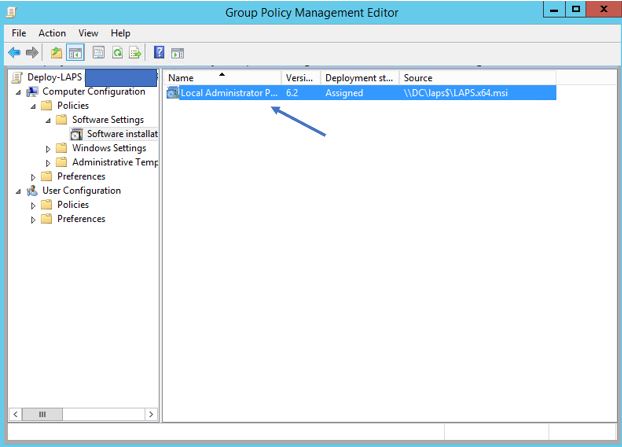
Task: Click the Software Settings folder icon
Action: pyautogui.click(x=61, y=120)
